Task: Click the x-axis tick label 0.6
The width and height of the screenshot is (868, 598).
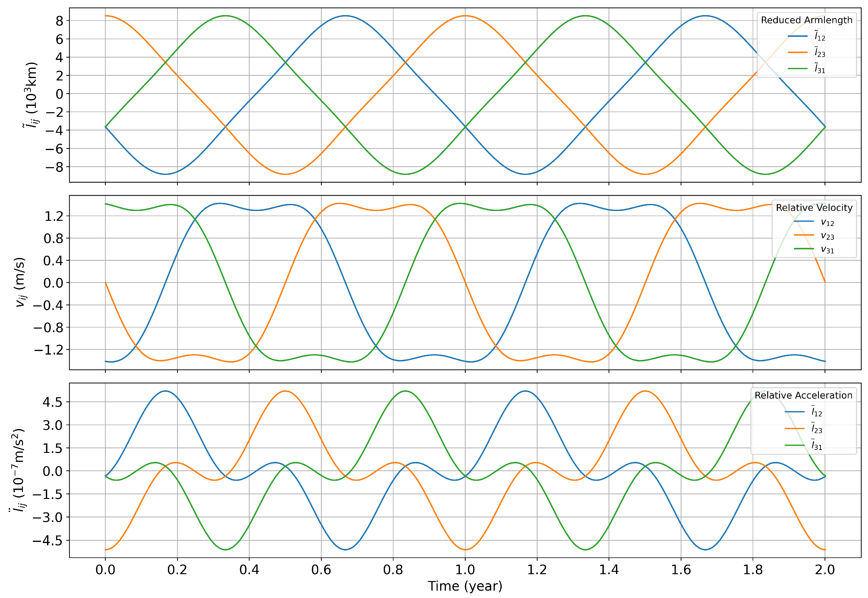Action: tap(321, 569)
